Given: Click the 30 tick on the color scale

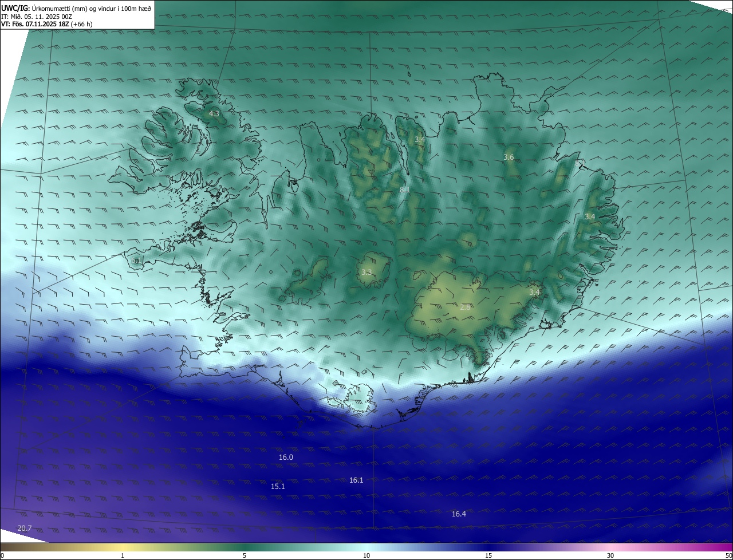Looking at the screenshot, I should [x=610, y=555].
